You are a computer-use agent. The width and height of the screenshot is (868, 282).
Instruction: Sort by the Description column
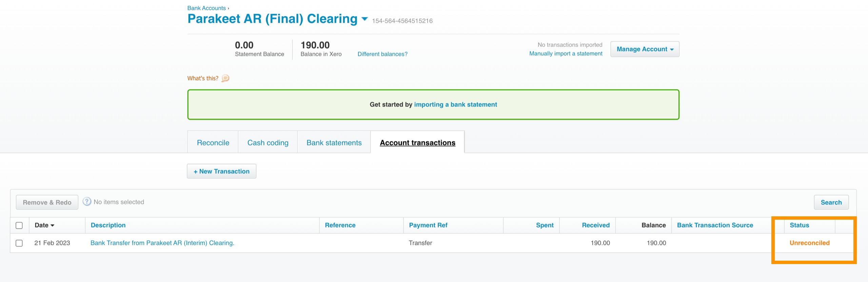[108, 225]
